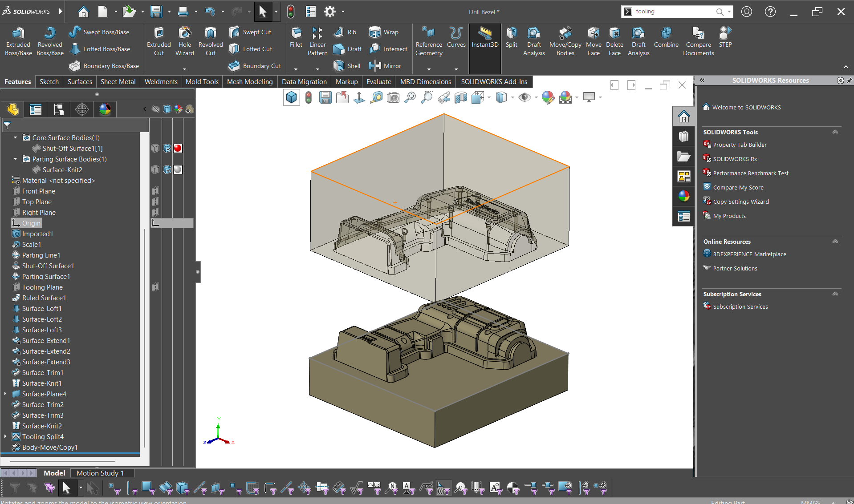Select the Combine tool
This screenshot has width=854, height=504.
666,37
